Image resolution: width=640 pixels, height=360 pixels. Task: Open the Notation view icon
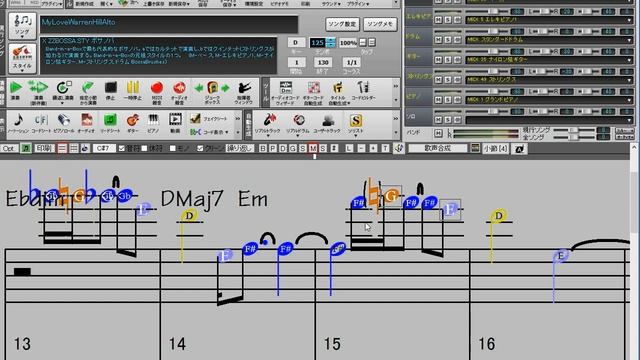point(18,120)
